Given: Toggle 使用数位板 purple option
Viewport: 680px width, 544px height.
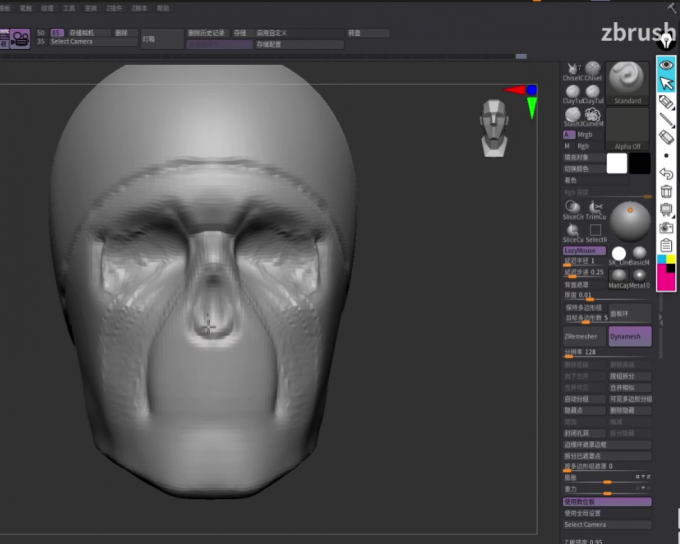Looking at the screenshot, I should (607, 501).
